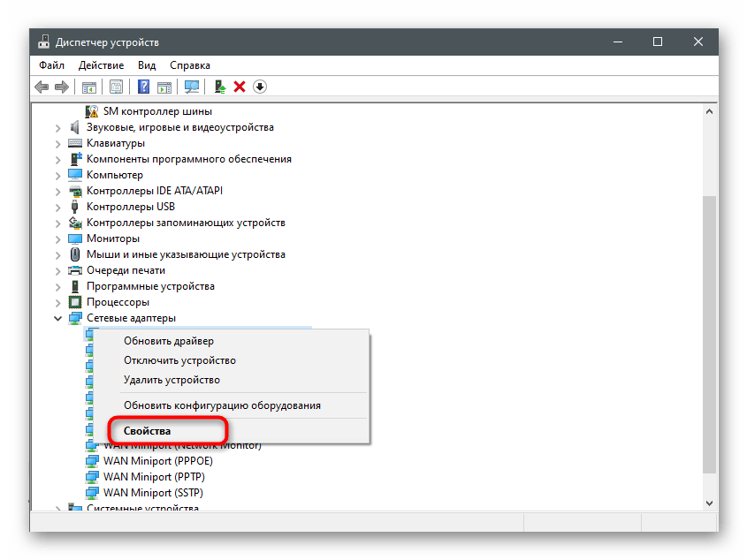Expand the Клавиатуры tree node

(58, 143)
